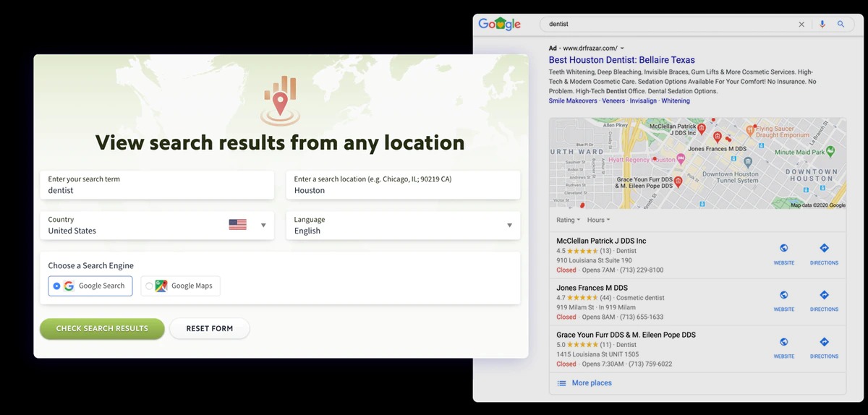Click the Google logo in results window
The height and width of the screenshot is (415, 868).
[x=500, y=24]
